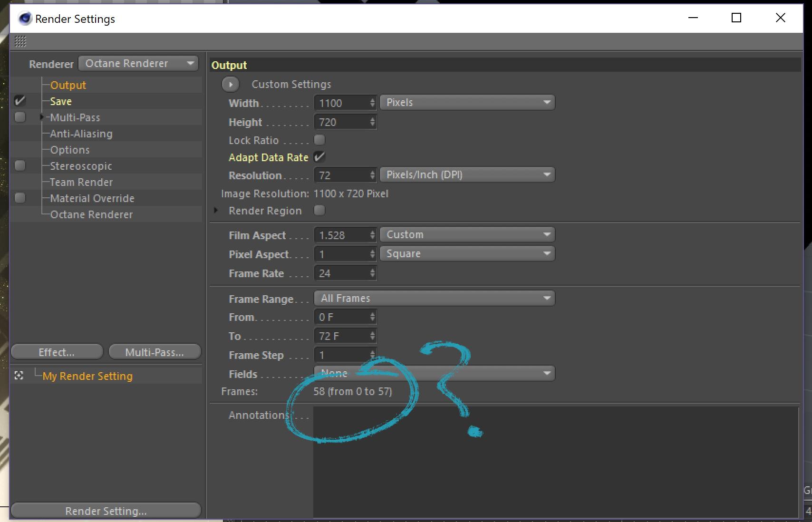This screenshot has height=522, width=812.
Task: Click the icon beside My Render Setting
Action: (x=19, y=376)
